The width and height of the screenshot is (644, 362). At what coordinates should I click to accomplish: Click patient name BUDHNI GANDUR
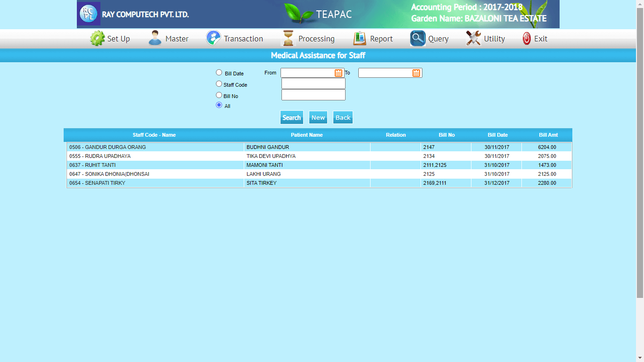pyautogui.click(x=268, y=147)
